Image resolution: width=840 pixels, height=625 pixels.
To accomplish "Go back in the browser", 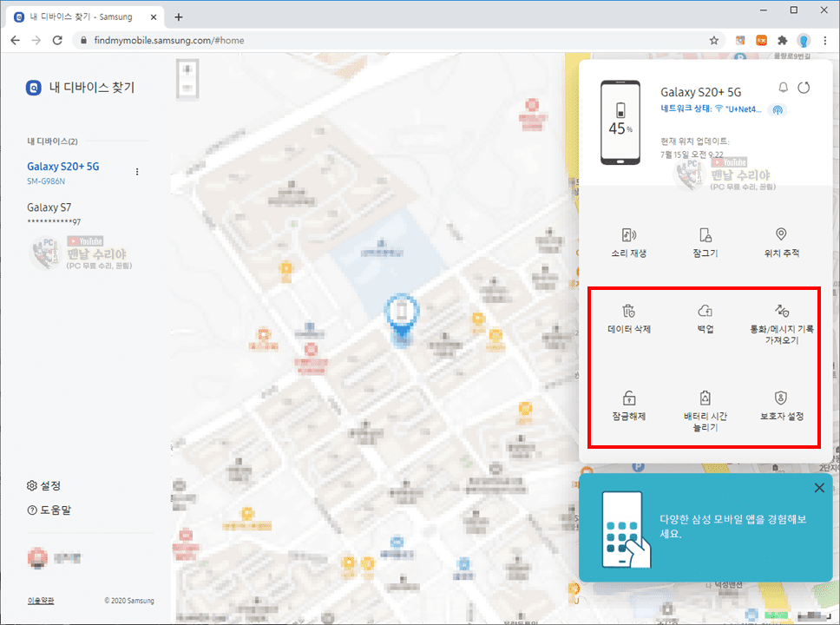I will click(15, 40).
